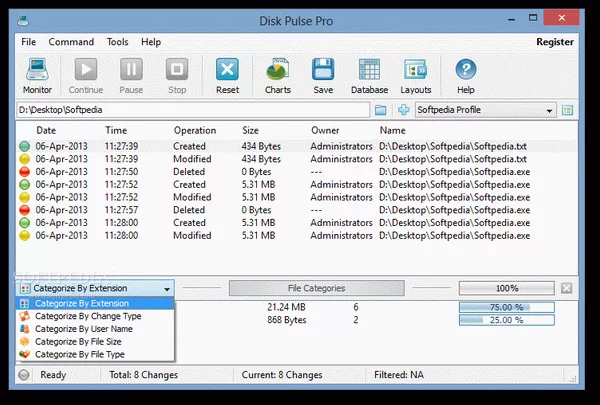This screenshot has height=405, width=600.
Task: Close the categories pane with X icon
Action: (x=566, y=288)
